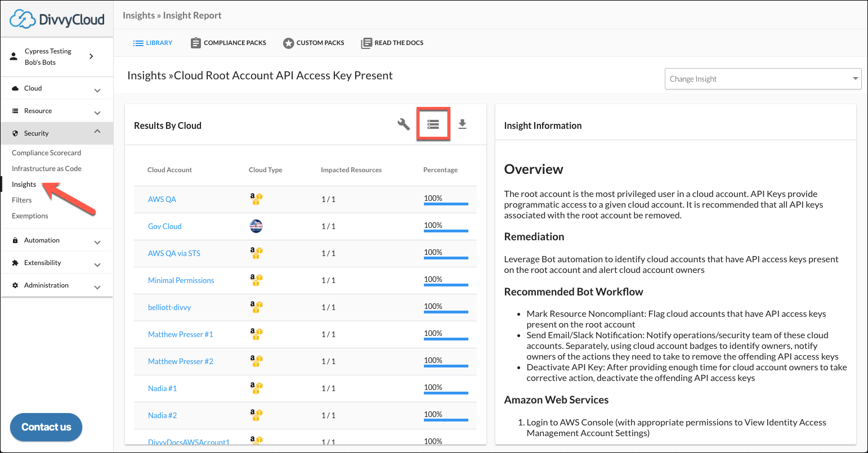
Task: Open the AWS QA cloud account link
Action: pos(162,199)
